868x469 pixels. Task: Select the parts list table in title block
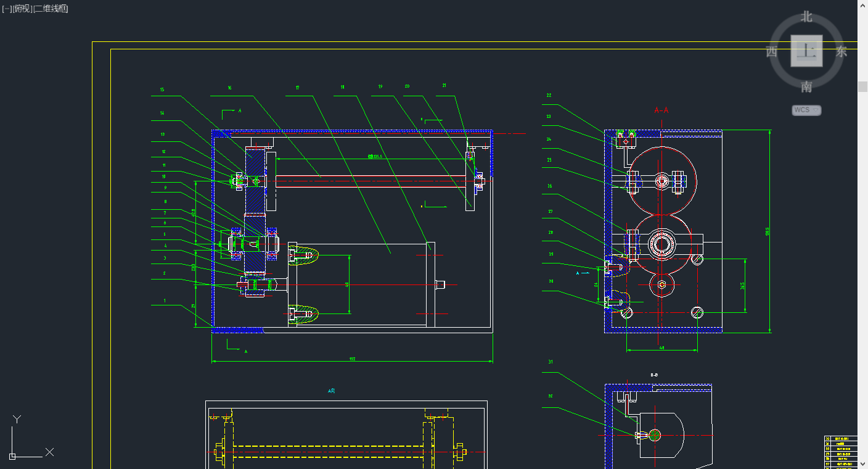coord(840,452)
